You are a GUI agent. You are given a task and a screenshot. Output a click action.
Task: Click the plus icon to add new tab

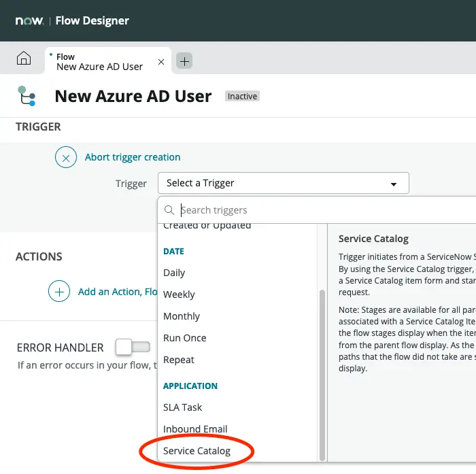(x=184, y=61)
